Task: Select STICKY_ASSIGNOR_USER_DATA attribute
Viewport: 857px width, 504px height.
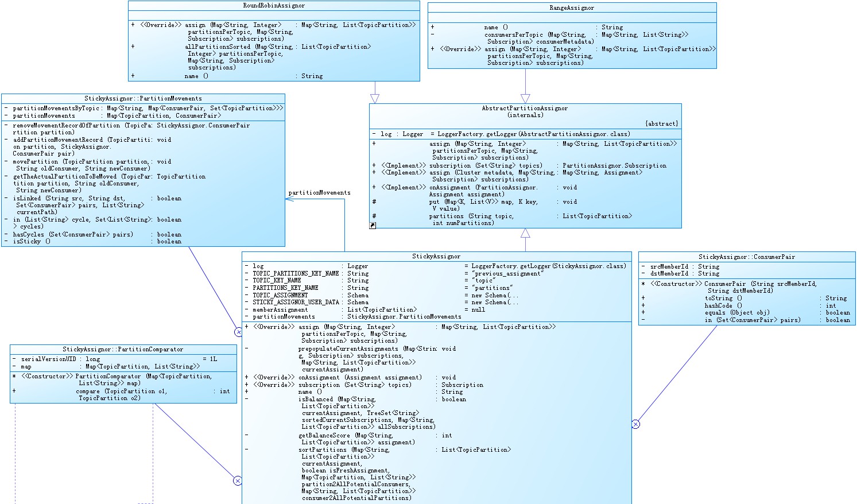Action: point(381,302)
